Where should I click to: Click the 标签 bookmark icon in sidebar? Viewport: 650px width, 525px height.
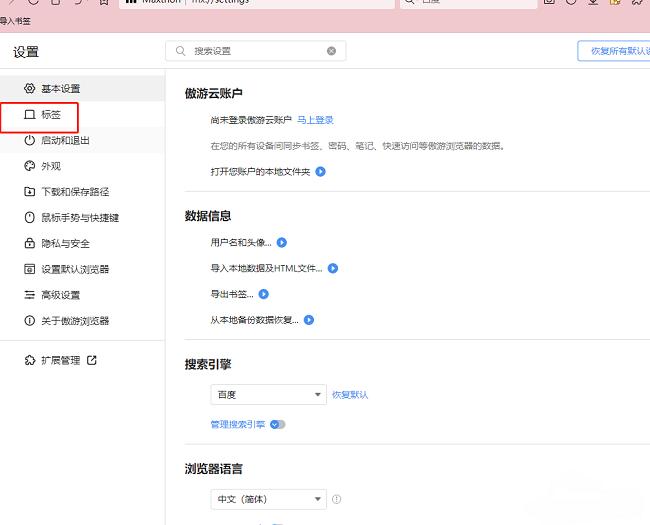(30, 115)
